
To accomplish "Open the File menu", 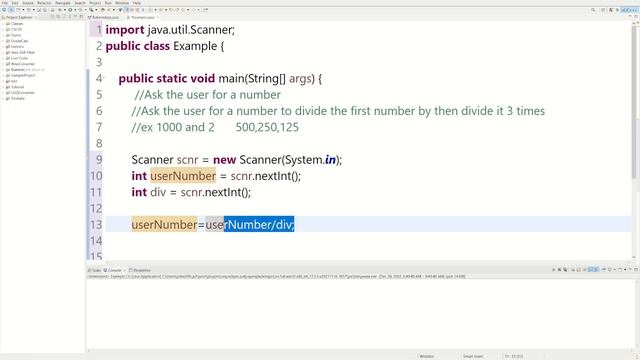I will tap(5, 3).
